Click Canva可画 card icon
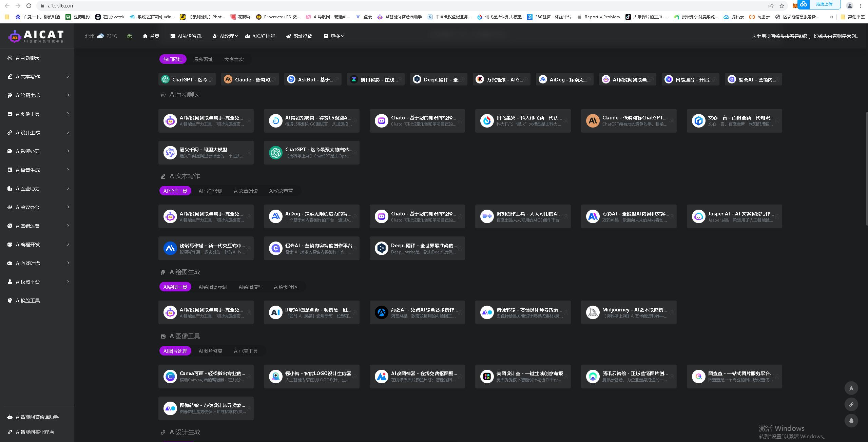The height and width of the screenshot is (442, 868). (x=170, y=377)
